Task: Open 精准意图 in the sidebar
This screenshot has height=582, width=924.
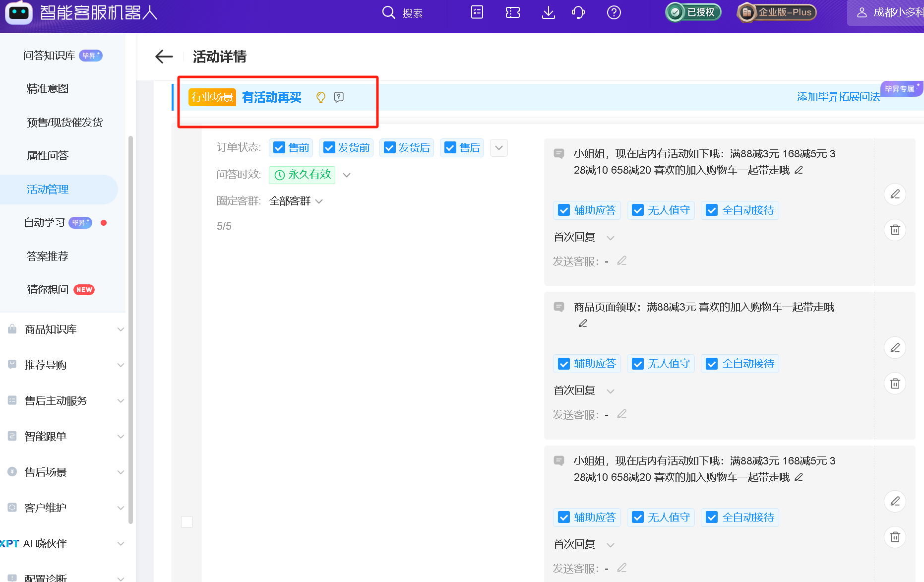Action: click(48, 89)
